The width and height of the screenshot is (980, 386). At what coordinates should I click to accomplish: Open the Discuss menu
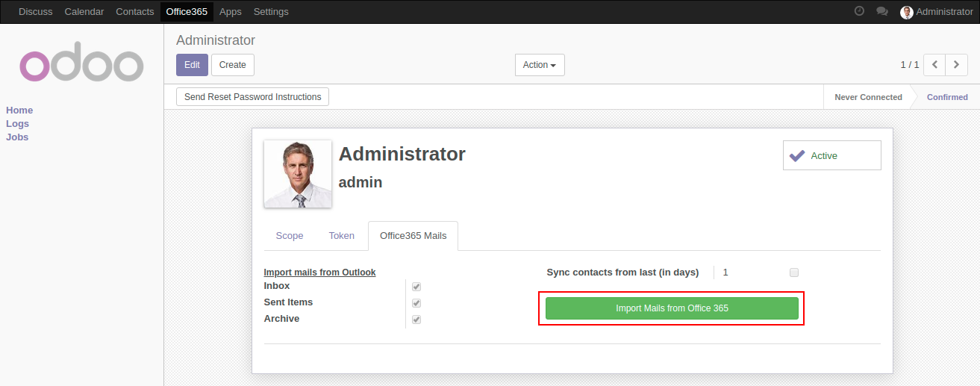(x=36, y=12)
